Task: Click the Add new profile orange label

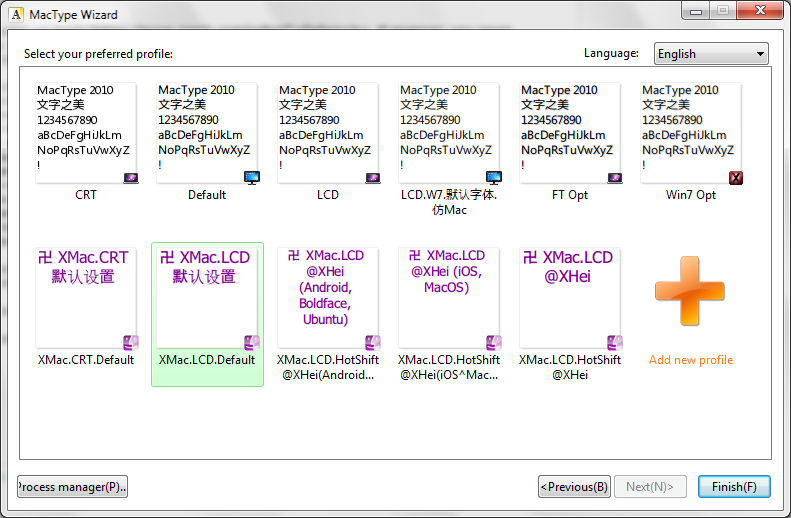Action: 691,360
